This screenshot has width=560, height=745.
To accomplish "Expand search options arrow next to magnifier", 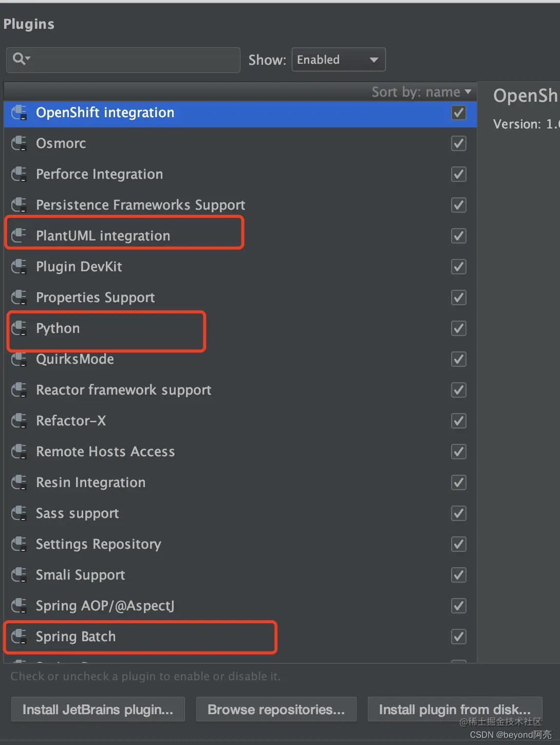I will point(28,58).
